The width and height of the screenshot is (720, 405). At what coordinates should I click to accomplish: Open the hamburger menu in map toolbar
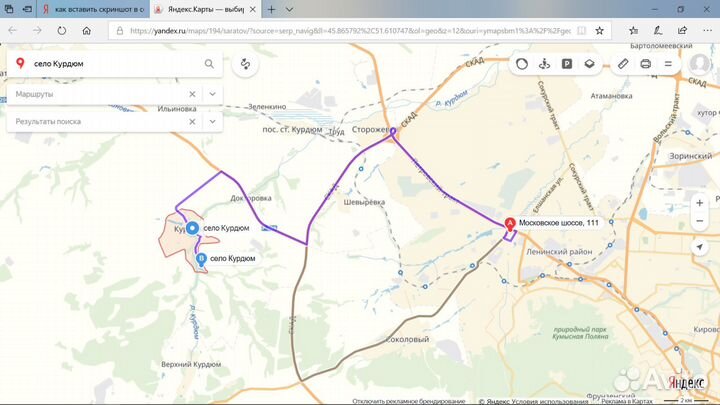(669, 64)
